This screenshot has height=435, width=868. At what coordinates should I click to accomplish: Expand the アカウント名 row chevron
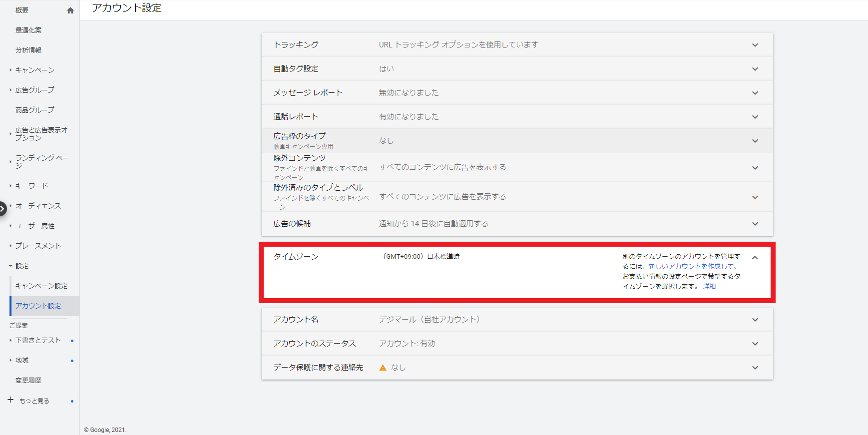[755, 320]
